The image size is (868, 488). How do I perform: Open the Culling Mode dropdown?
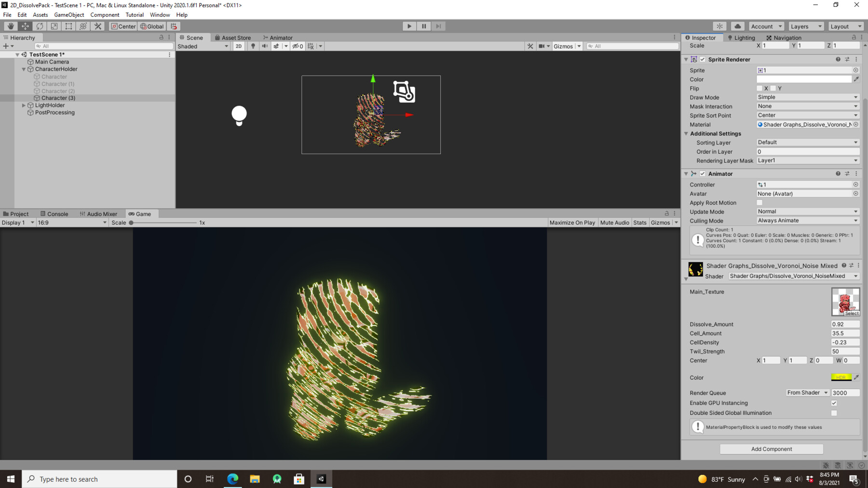click(x=807, y=220)
